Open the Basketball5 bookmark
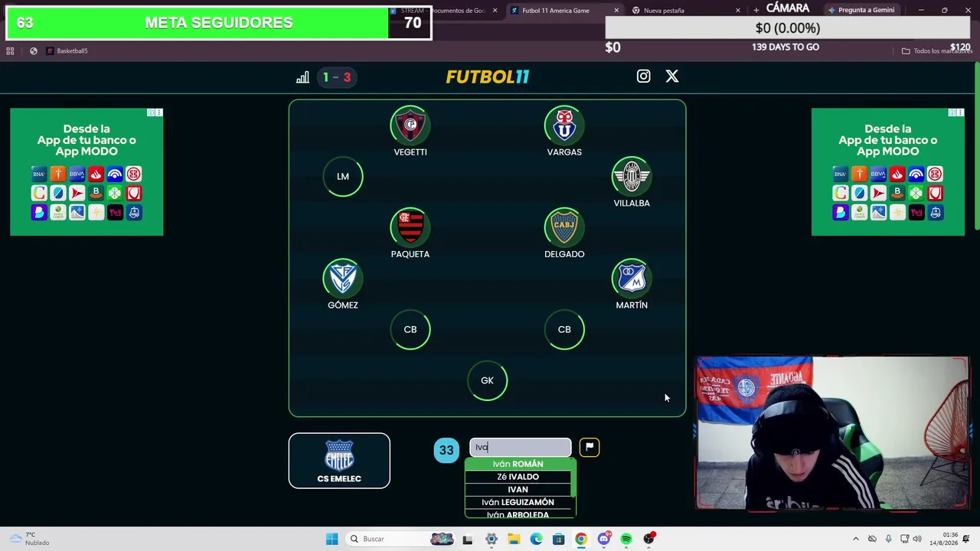 [67, 51]
